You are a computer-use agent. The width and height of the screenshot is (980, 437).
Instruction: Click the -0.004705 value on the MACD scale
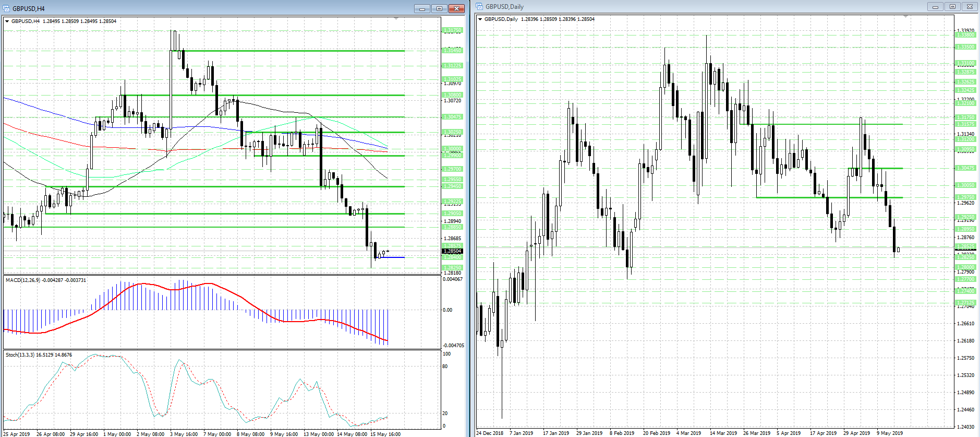pyautogui.click(x=453, y=346)
